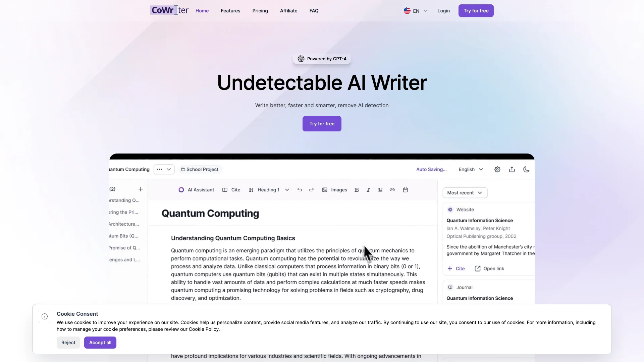
Task: Expand the Heading 1 style dropdown
Action: pyautogui.click(x=287, y=190)
